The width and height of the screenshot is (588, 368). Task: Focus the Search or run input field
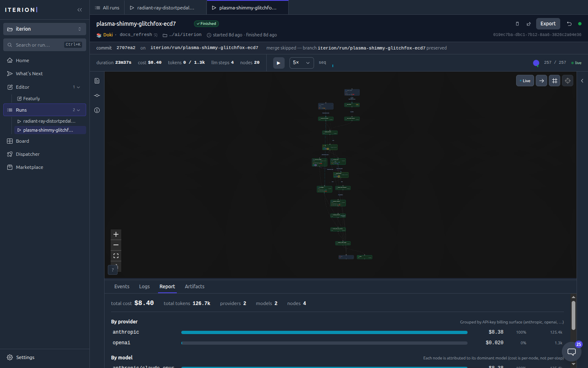click(45, 45)
